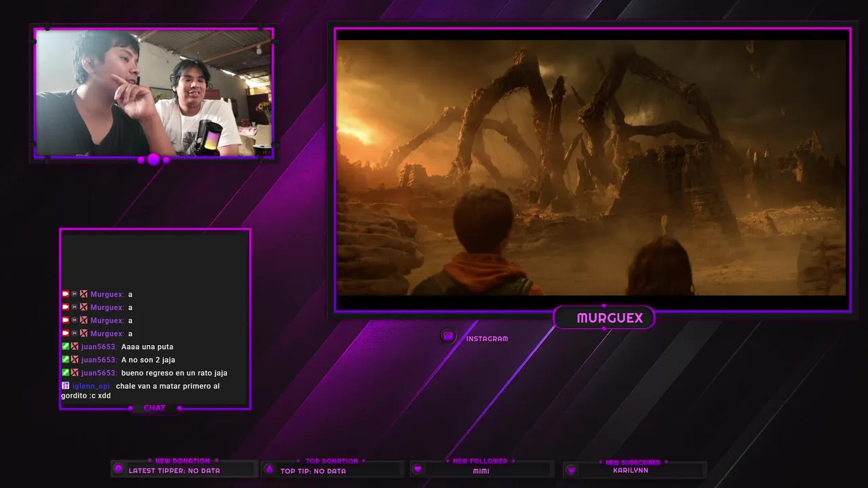Click the New Donation coin icon
This screenshot has height=488, width=868.
119,468
